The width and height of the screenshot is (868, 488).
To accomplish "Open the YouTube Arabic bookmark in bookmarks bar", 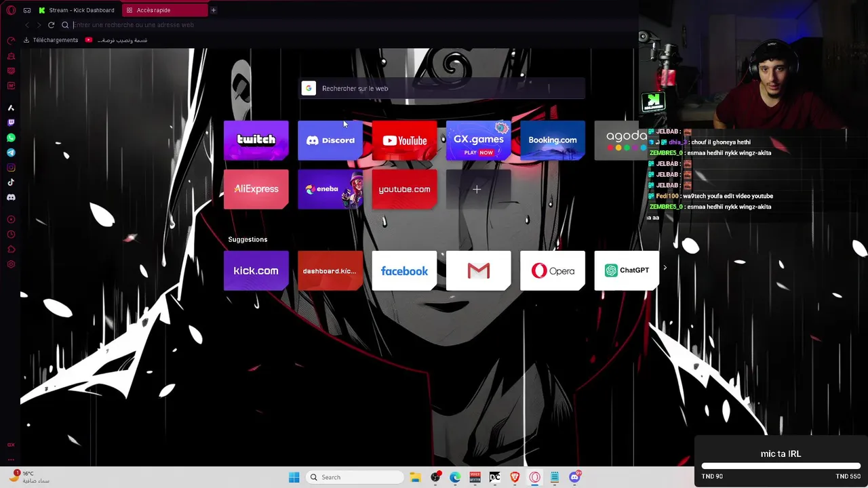I will [x=116, y=40].
